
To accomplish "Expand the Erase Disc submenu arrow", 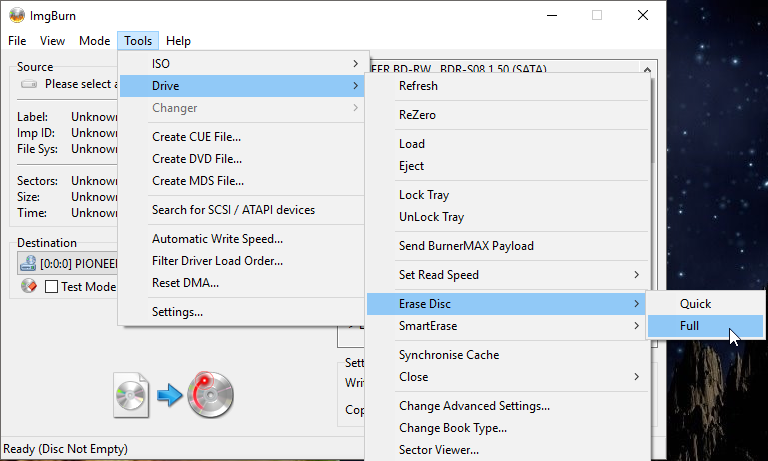I will pyautogui.click(x=636, y=304).
